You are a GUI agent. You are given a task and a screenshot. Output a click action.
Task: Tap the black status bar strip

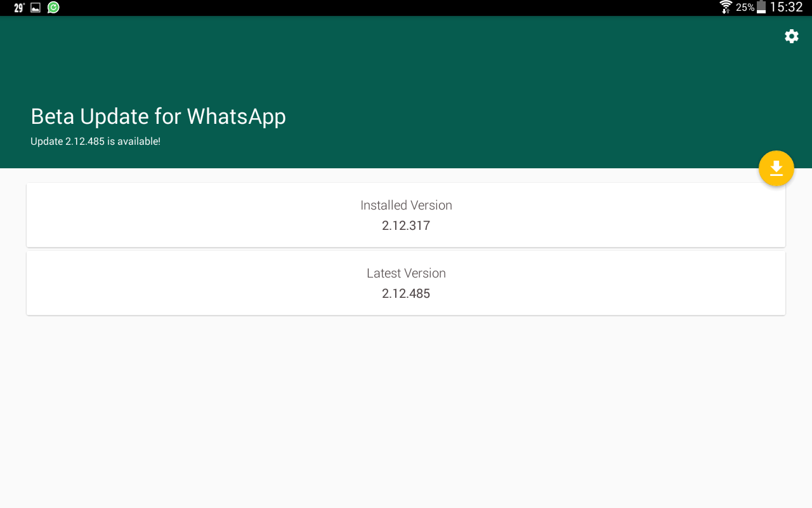point(406,8)
